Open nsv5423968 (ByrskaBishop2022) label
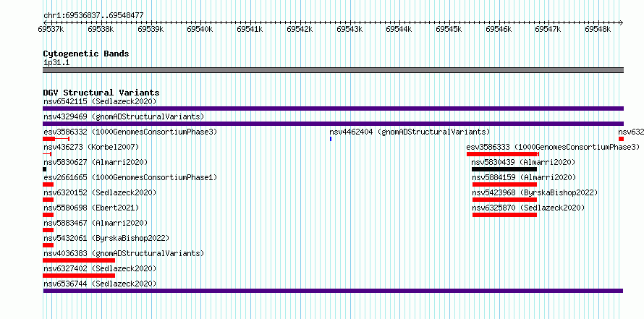 coord(535,192)
